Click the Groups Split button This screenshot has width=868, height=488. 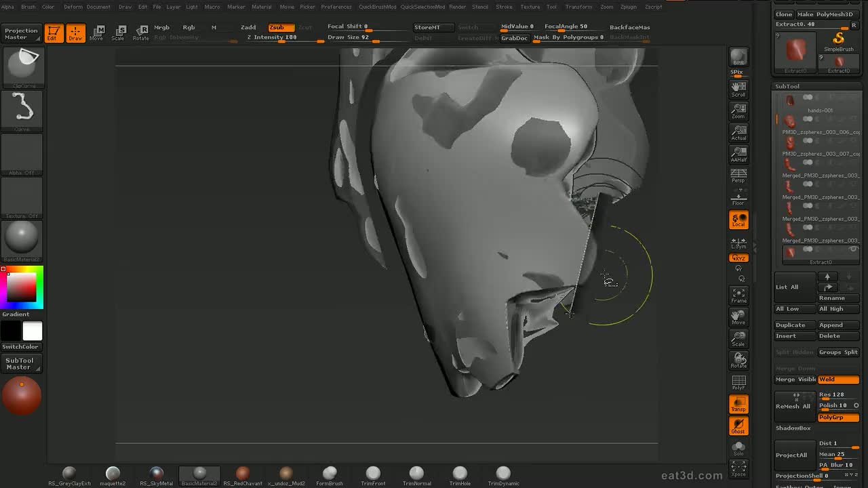click(x=838, y=352)
